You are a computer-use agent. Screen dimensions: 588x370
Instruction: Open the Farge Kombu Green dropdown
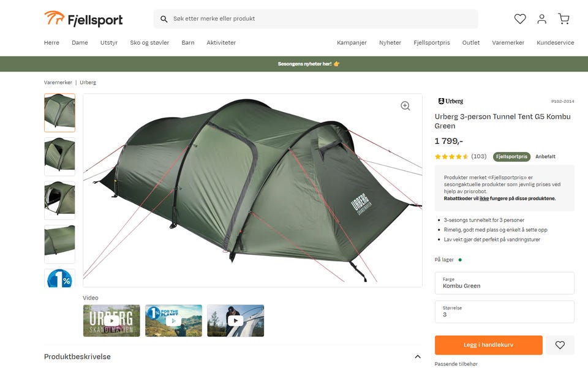point(504,283)
